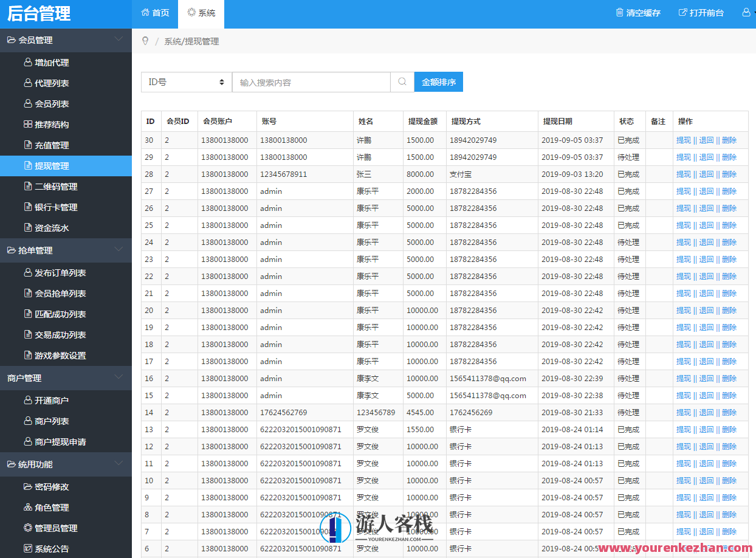Click the 清空缓存 button
Viewport: 756px width, 558px height.
click(637, 12)
